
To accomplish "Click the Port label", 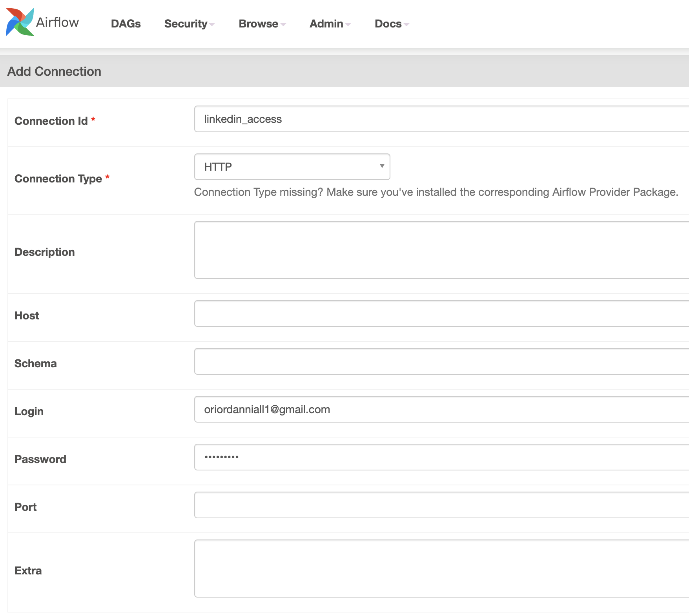I will pyautogui.click(x=25, y=507).
